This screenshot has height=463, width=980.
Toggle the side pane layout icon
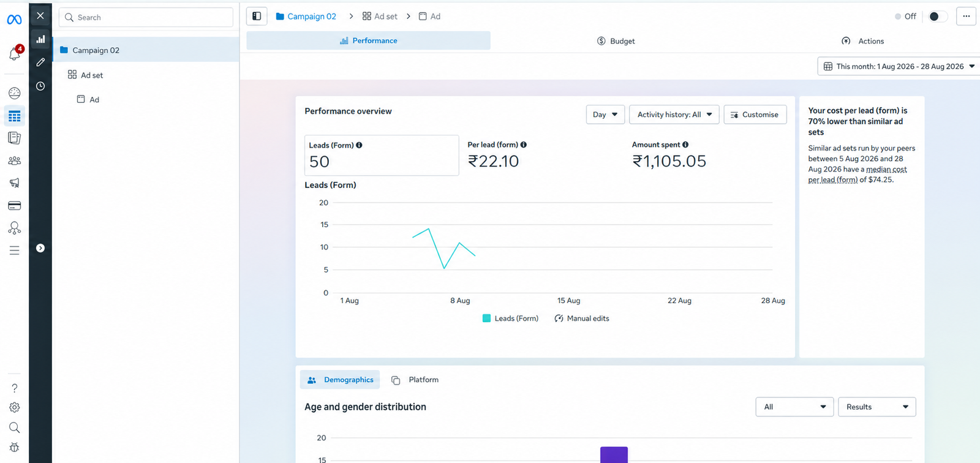click(x=257, y=17)
